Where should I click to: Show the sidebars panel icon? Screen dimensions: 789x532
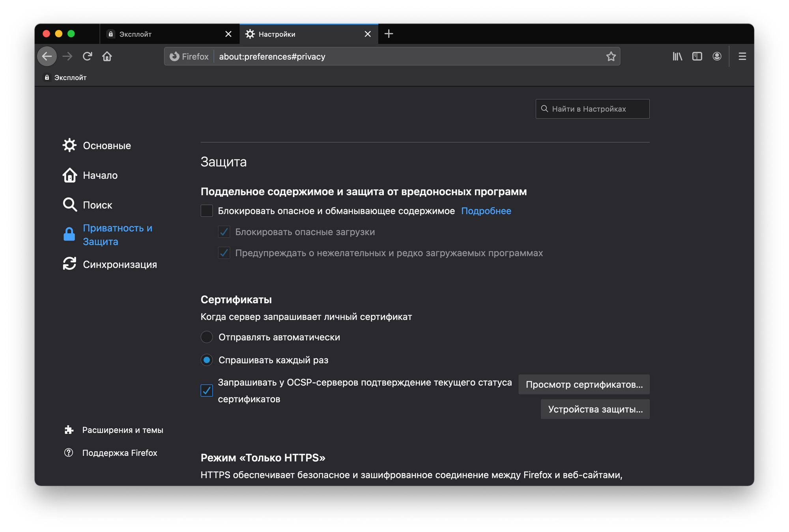tap(697, 56)
